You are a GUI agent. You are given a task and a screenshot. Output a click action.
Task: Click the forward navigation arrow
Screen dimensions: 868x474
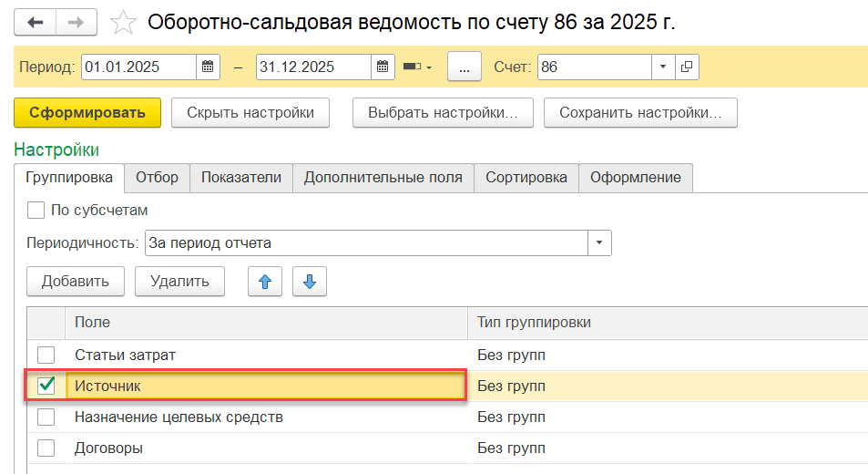click(78, 22)
